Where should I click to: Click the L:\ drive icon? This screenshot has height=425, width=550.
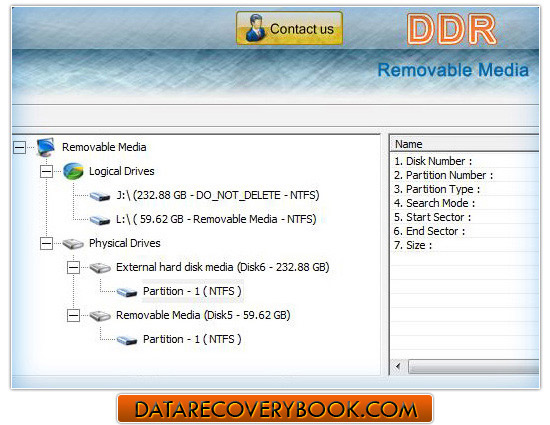(100, 220)
